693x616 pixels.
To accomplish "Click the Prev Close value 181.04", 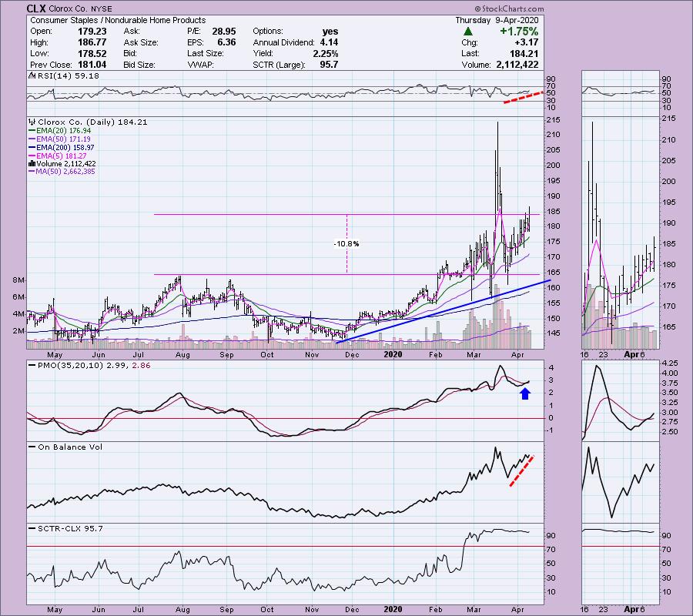I will pyautogui.click(x=92, y=65).
